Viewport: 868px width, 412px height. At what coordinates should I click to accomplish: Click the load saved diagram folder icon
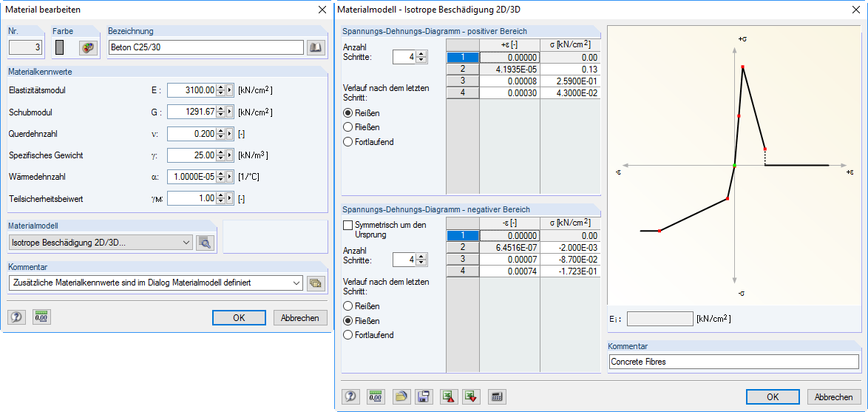click(401, 396)
